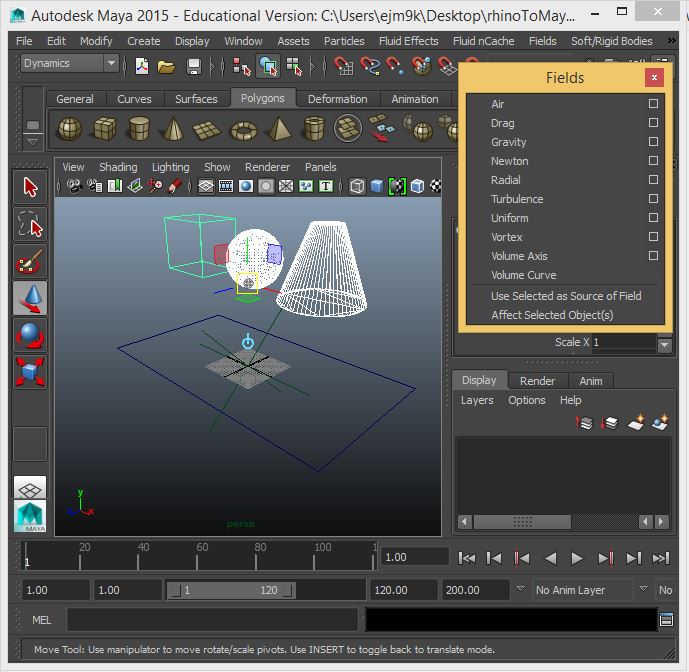Create a polygon pipe from the shelf
Screen dimensions: 689x672
tap(314, 129)
